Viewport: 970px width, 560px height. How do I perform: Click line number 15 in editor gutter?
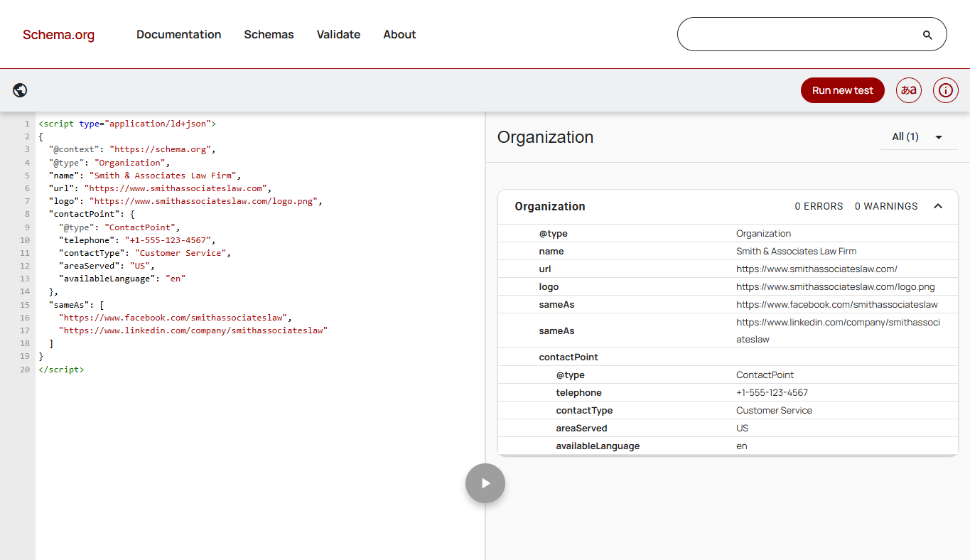tap(25, 305)
